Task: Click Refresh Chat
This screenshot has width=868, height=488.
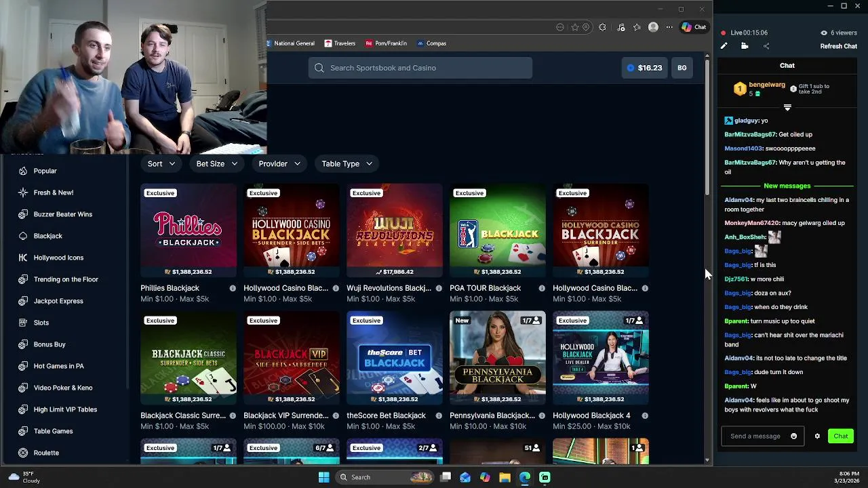Action: tap(839, 46)
